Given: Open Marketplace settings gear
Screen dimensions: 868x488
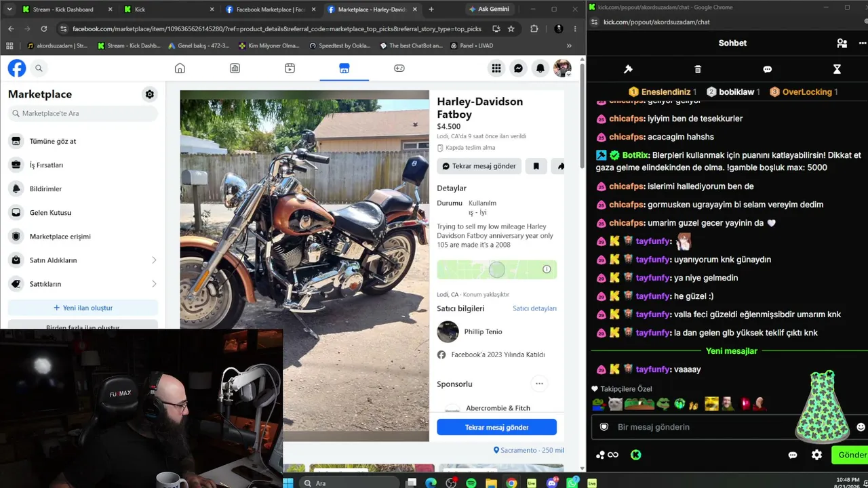Looking at the screenshot, I should tap(150, 94).
